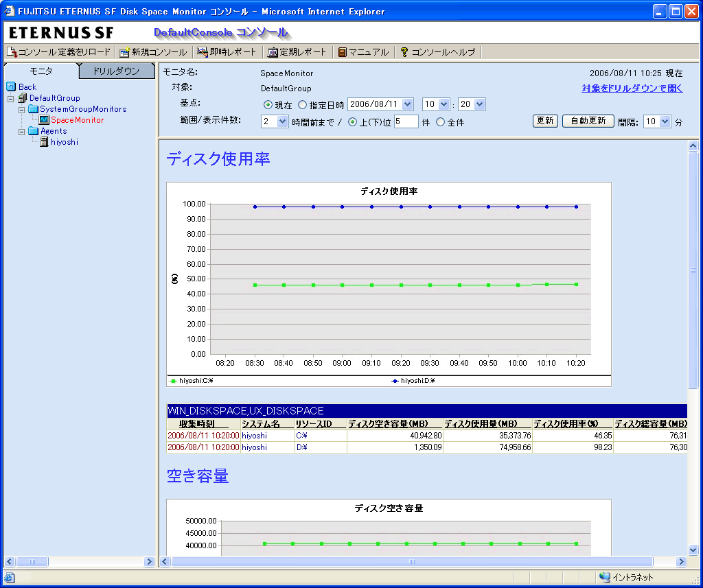Select the hiyoshi agent server icon
Screen dimensions: 703x588
point(44,142)
